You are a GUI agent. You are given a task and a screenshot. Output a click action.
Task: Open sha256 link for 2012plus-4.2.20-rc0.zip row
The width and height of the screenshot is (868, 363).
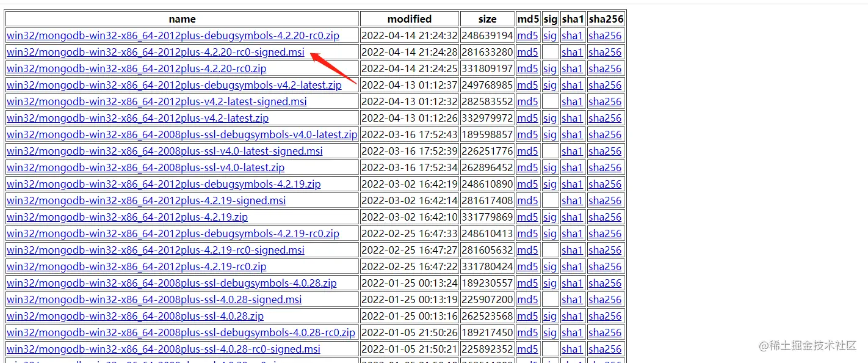(605, 68)
